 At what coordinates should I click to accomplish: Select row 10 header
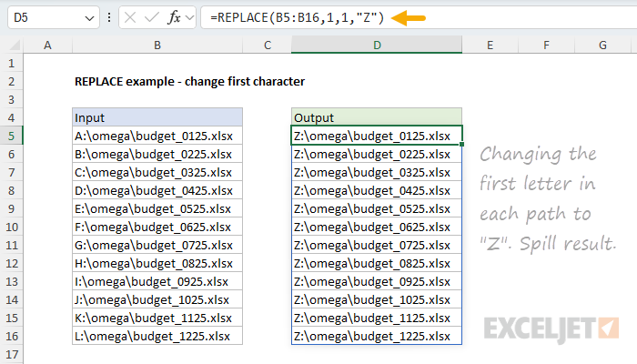11,227
